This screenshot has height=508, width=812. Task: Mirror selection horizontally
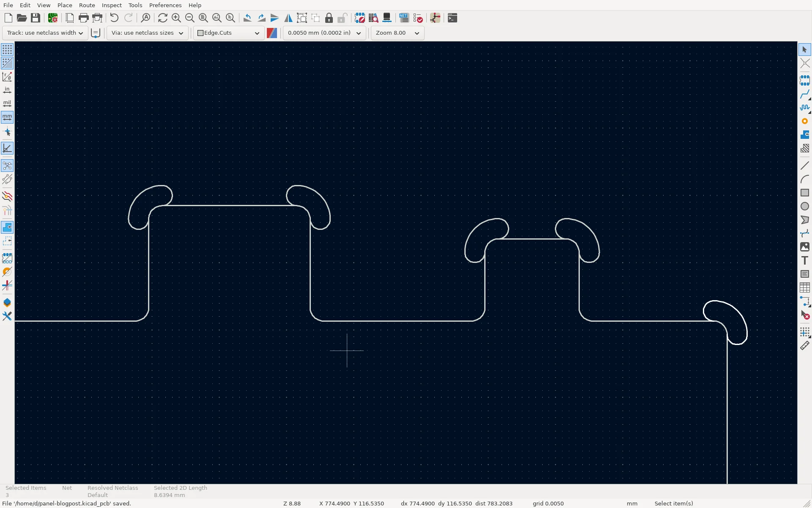pos(288,18)
